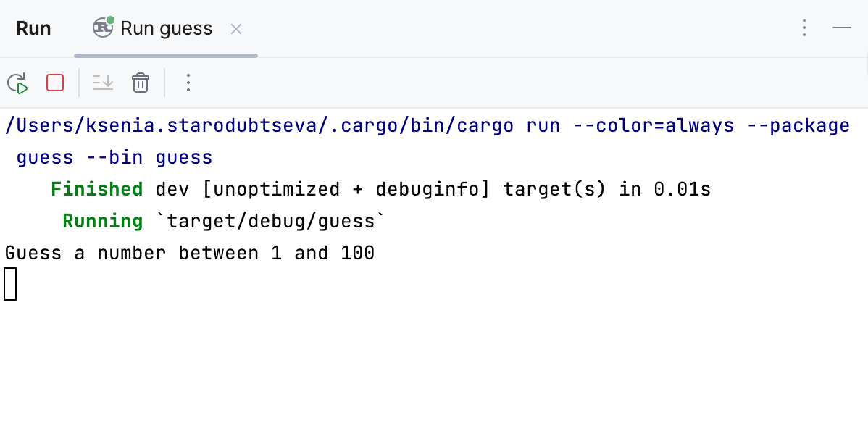
Task: Click the green Running status word
Action: [102, 221]
